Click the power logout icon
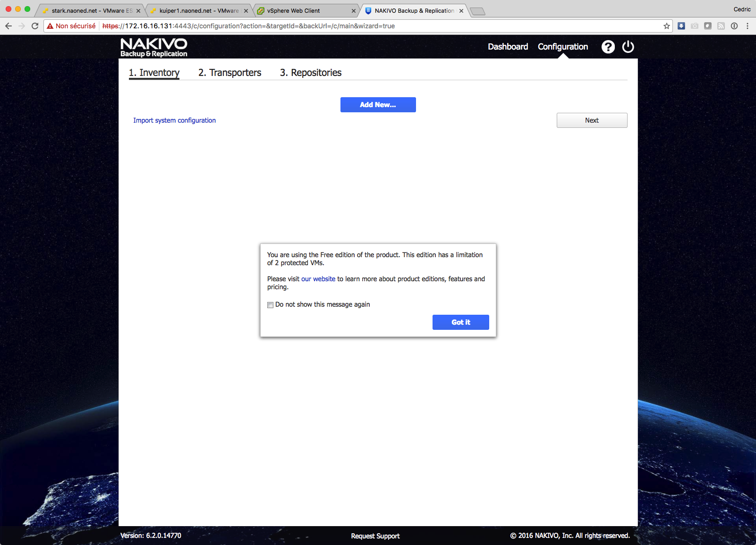This screenshot has height=545, width=756. (x=628, y=47)
